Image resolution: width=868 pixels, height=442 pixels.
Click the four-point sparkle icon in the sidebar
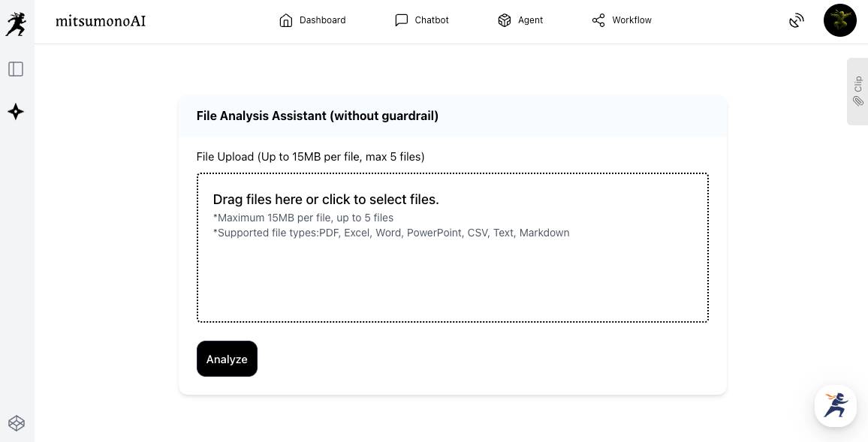click(16, 112)
